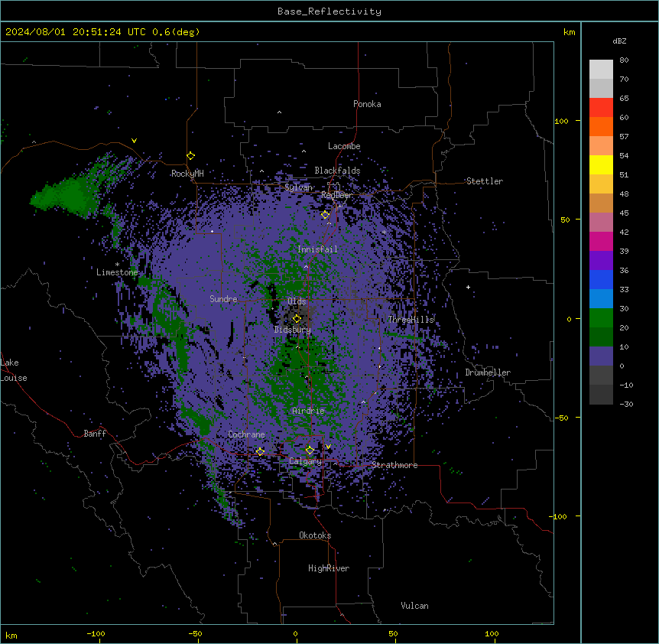The width and height of the screenshot is (659, 644).
Task: Select the Limestone label
Action: (x=117, y=272)
